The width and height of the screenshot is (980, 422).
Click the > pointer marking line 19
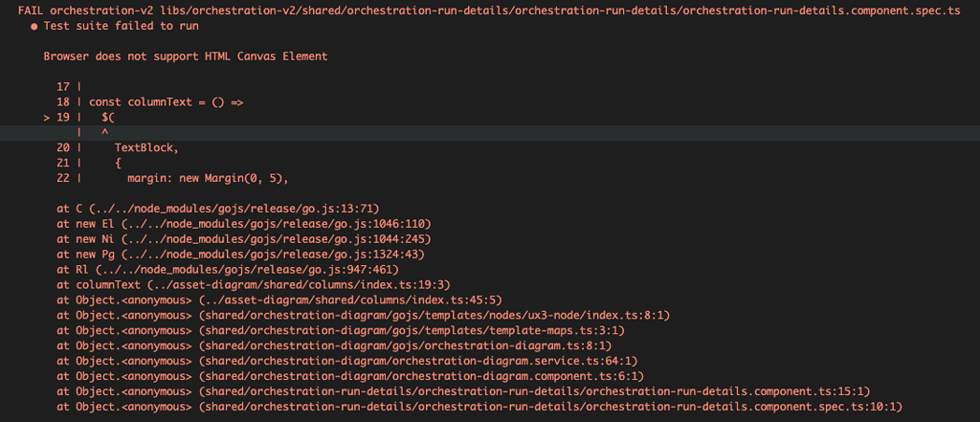click(47, 117)
